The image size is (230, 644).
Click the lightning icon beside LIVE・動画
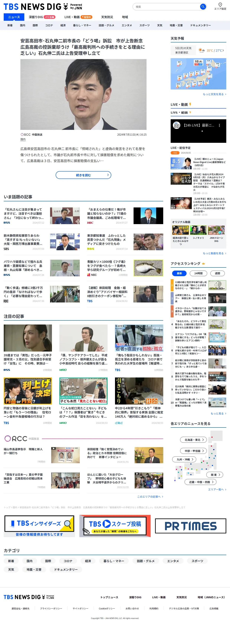point(190,104)
